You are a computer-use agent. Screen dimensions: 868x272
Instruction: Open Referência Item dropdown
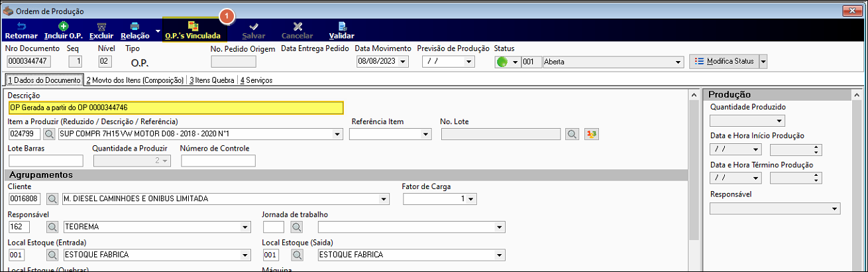[425, 134]
